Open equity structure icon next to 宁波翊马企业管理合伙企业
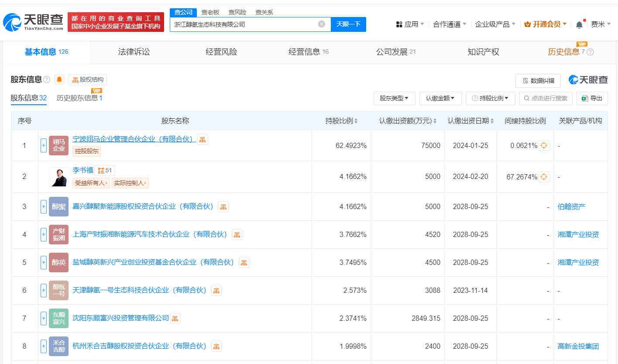Image resolution: width=618 pixels, height=364 pixels. (x=203, y=139)
